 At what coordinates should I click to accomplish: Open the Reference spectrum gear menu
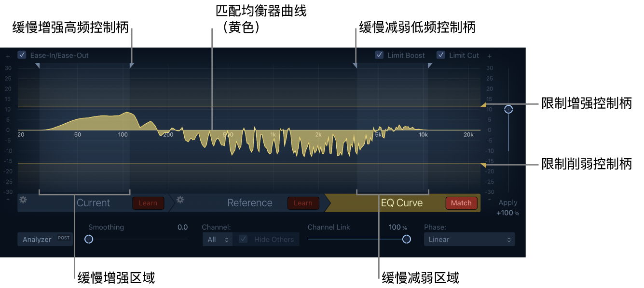click(x=180, y=200)
